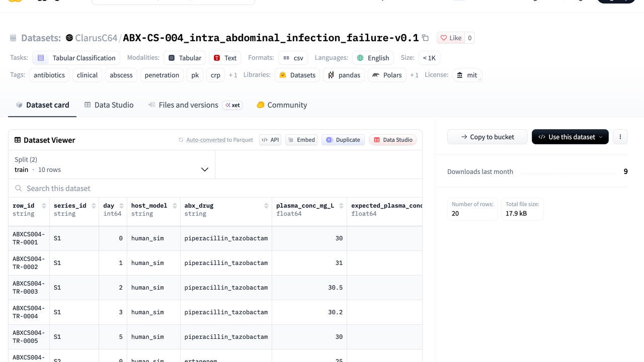Expand the Split train dropdown
The image size is (644, 362).
[112, 164]
